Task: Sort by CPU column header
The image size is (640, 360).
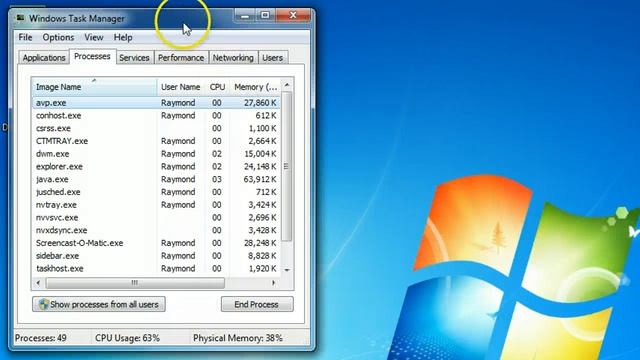Action: click(217, 87)
